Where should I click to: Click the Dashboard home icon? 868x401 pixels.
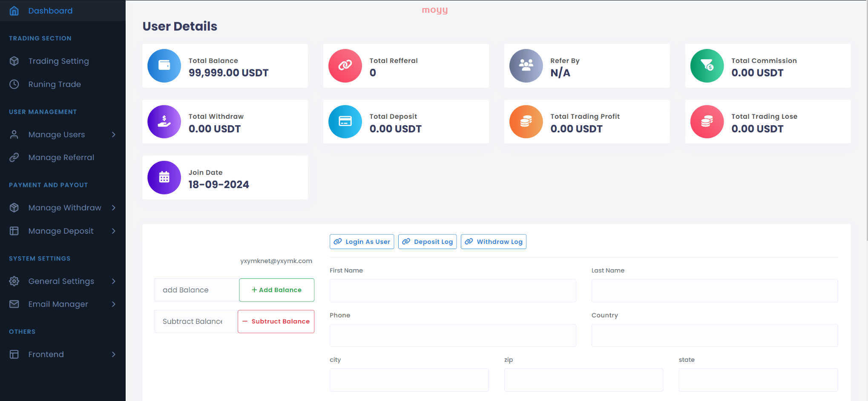tap(14, 11)
